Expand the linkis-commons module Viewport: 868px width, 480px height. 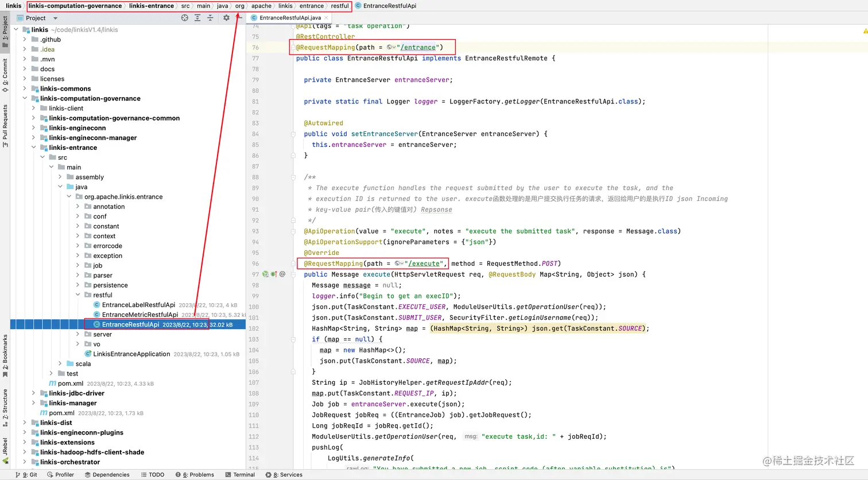coord(25,89)
